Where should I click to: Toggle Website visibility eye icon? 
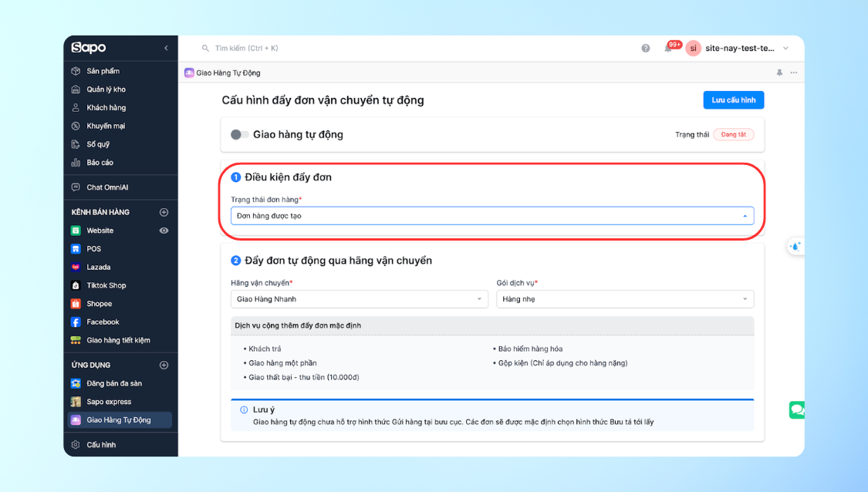[164, 231]
